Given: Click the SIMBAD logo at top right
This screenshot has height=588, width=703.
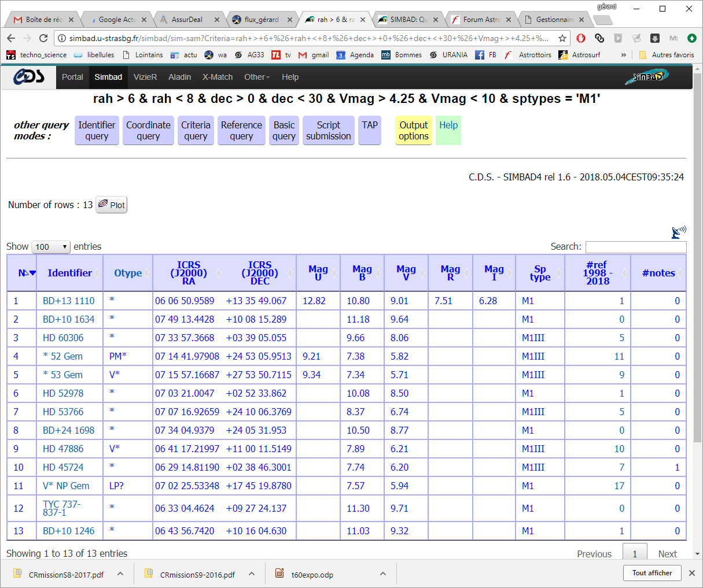Looking at the screenshot, I should 647,76.
